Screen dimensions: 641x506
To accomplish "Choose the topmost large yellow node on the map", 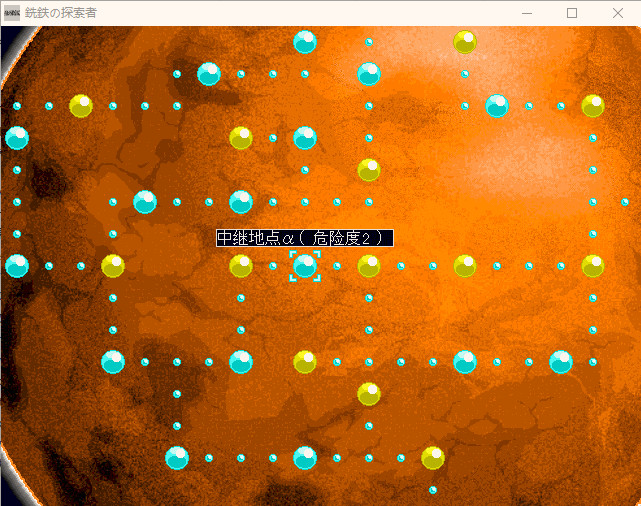I will click(x=465, y=42).
